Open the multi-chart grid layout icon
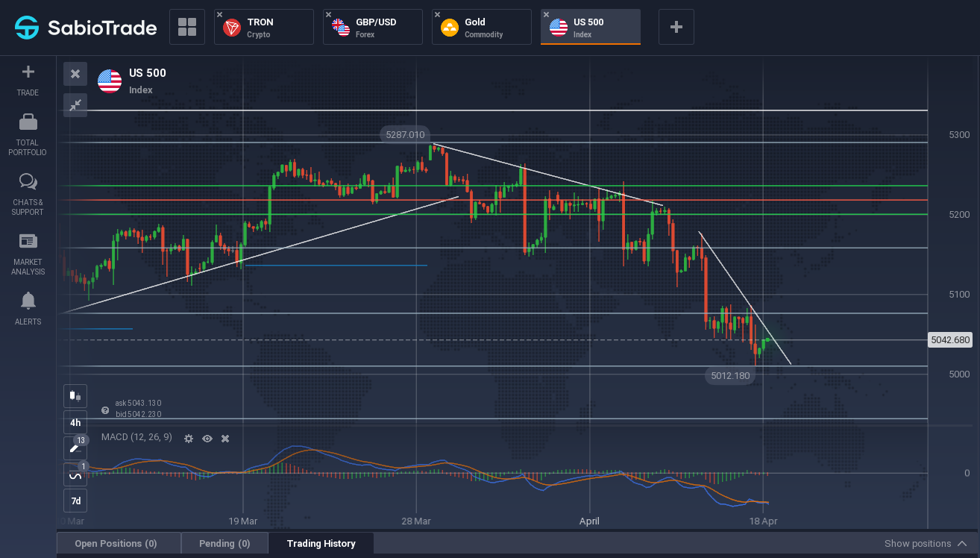The width and height of the screenshot is (980, 558). 187,28
